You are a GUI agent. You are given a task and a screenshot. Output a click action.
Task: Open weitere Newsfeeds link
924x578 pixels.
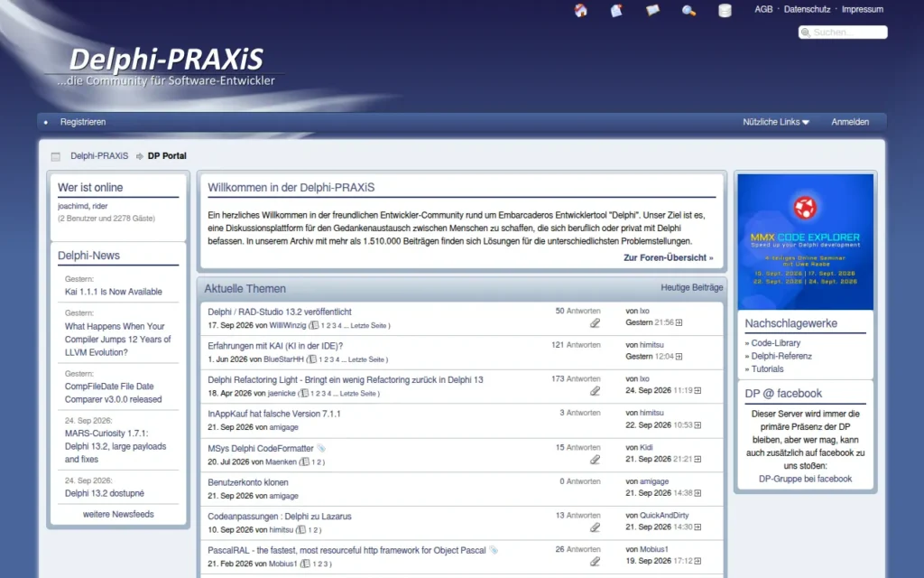tap(118, 514)
